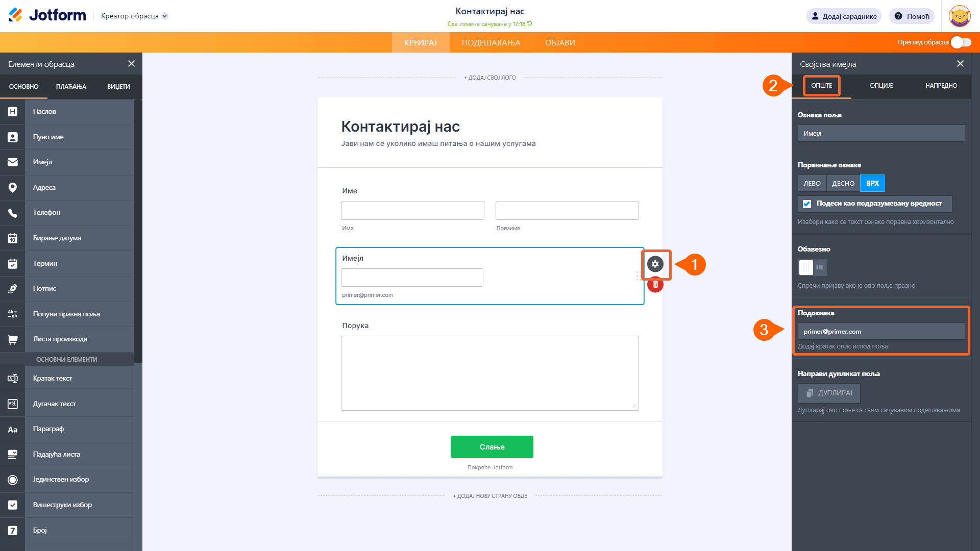980x551 pixels.
Task: Toggle Преглед обрасца preview switch
Action: [x=961, y=42]
